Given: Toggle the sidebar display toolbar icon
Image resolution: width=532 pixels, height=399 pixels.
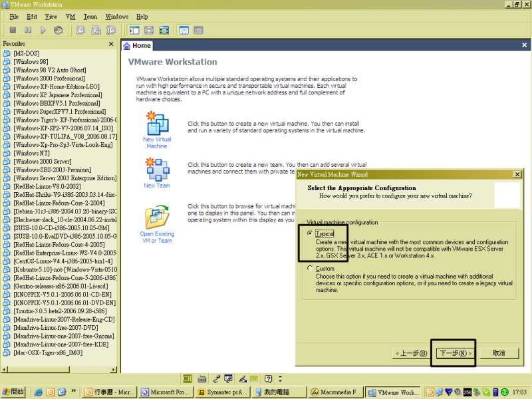Looking at the screenshot, I should coord(134,30).
